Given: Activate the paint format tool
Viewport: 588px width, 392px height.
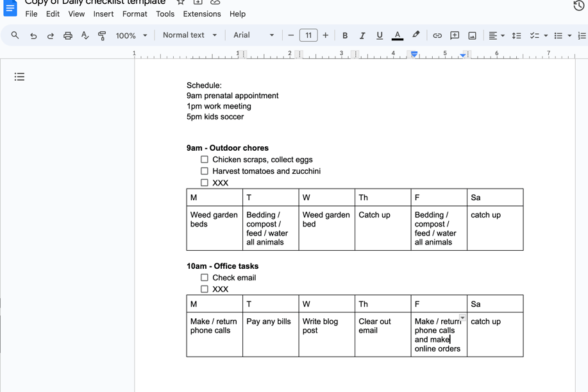Looking at the screenshot, I should point(101,36).
